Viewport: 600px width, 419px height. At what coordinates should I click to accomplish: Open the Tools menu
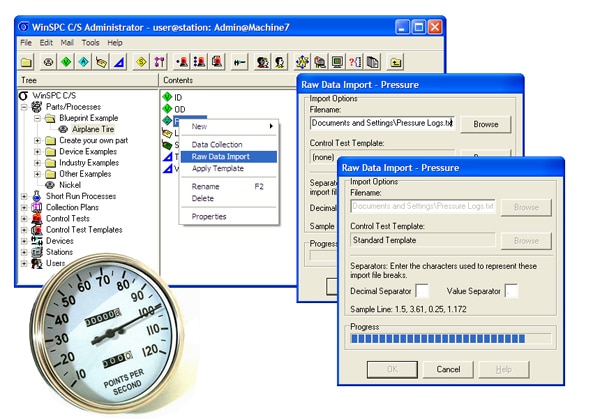click(x=90, y=43)
